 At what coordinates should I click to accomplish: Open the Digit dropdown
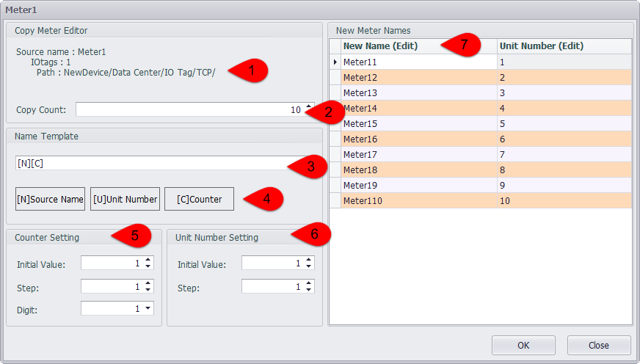148,309
